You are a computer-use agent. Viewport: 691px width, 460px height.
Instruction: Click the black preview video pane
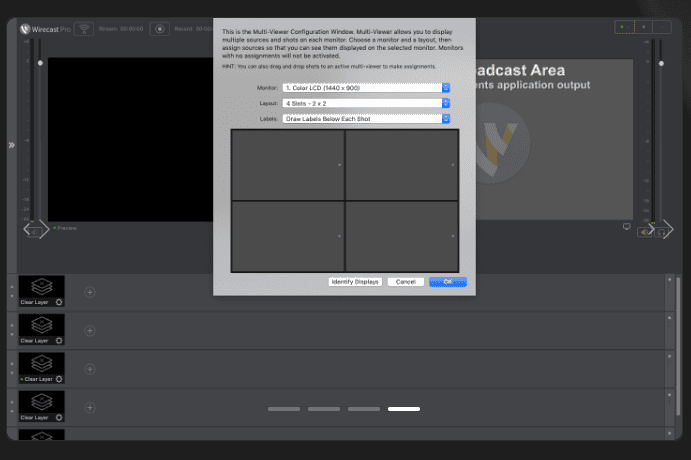pos(130,139)
